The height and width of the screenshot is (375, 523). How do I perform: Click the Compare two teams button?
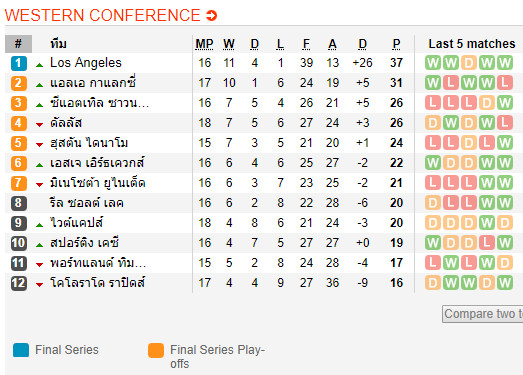(x=483, y=314)
